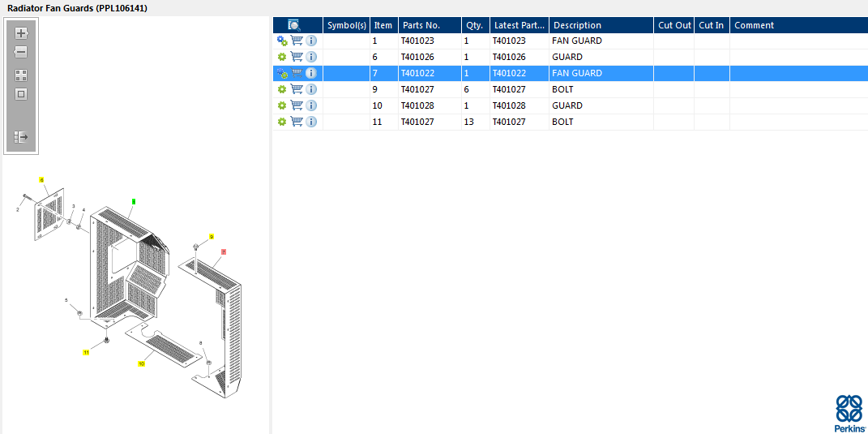Image resolution: width=868 pixels, height=434 pixels.
Task: Zoom out of the parts diagram
Action: coord(21,53)
